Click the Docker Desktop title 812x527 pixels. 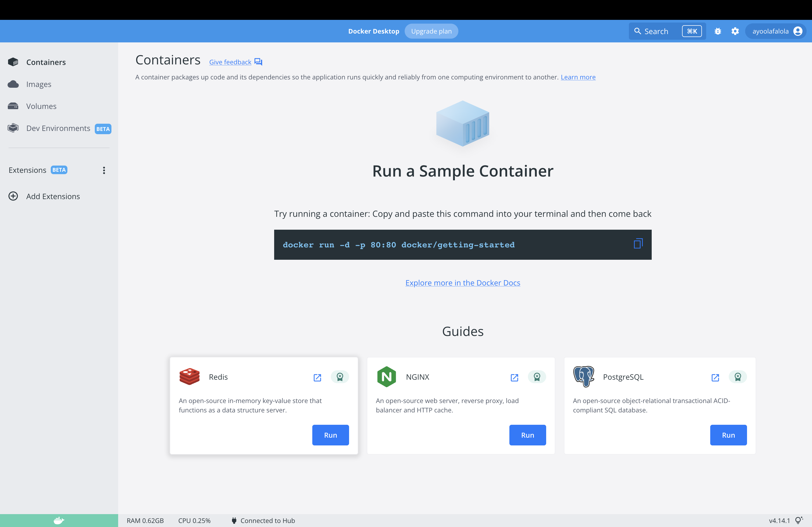pyautogui.click(x=374, y=31)
